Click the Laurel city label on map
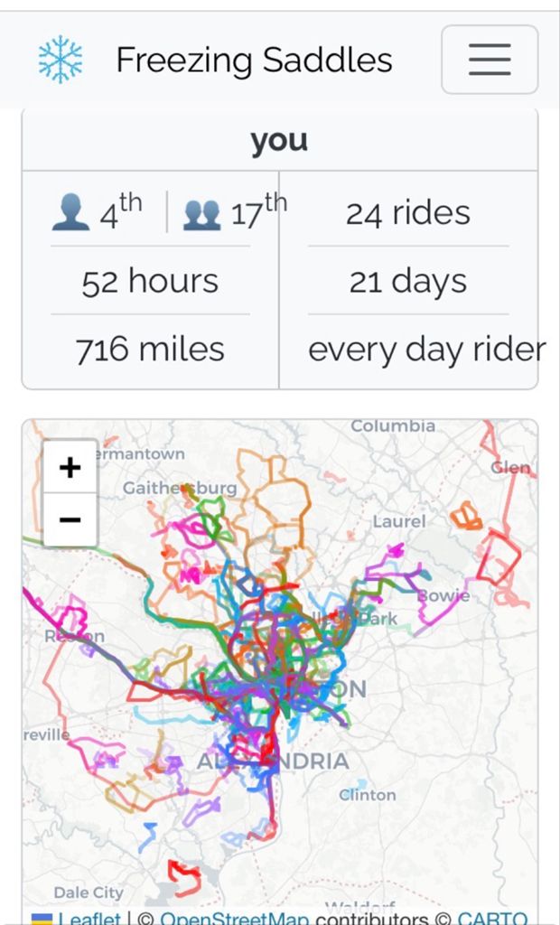The width and height of the screenshot is (560, 925). point(398,521)
